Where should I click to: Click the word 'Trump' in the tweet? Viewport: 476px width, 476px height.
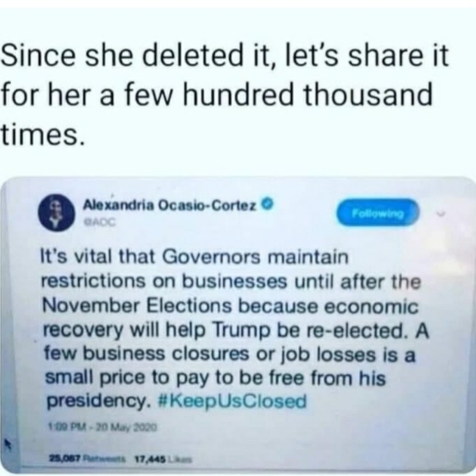point(242,331)
